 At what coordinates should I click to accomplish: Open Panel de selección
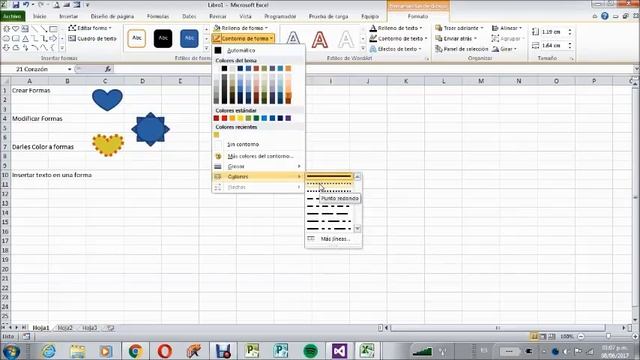pos(462,49)
